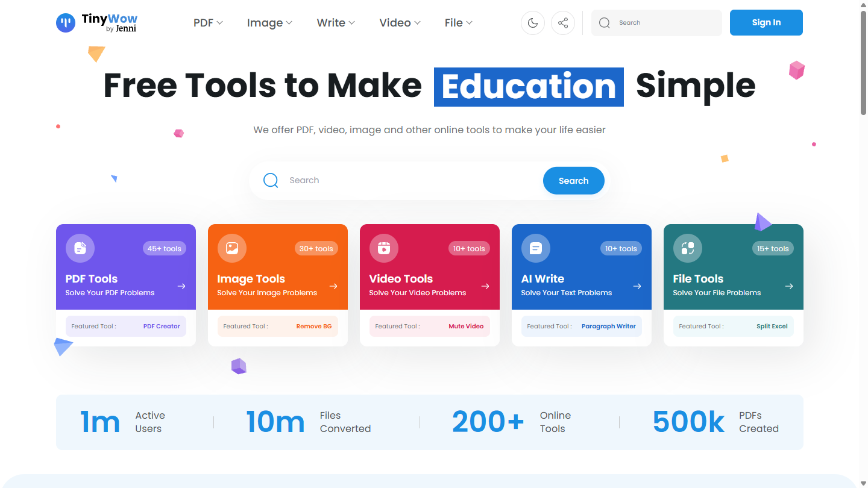868x488 pixels.
Task: Click the PDF Tools document icon
Action: (80, 248)
